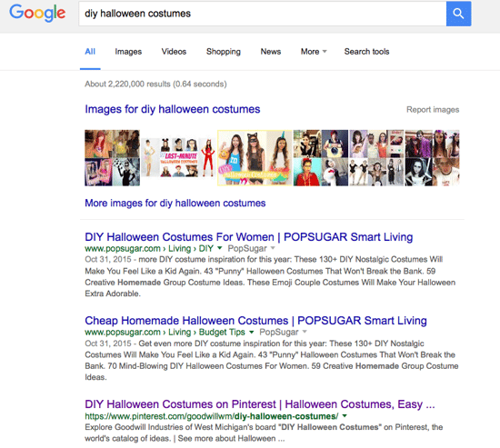The height and width of the screenshot is (448, 500).
Task: Open DIY Halloween Costumes on Pinterest result
Action: coord(260,404)
